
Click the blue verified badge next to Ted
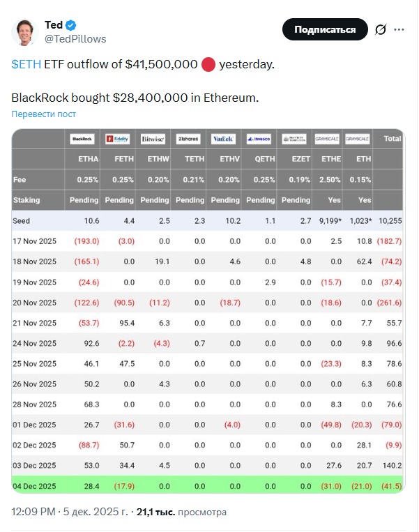73,26
